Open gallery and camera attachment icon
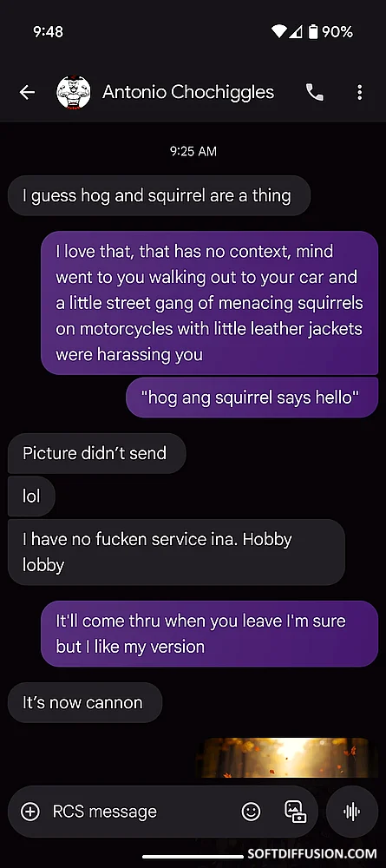The width and height of the screenshot is (386, 868). (x=295, y=812)
